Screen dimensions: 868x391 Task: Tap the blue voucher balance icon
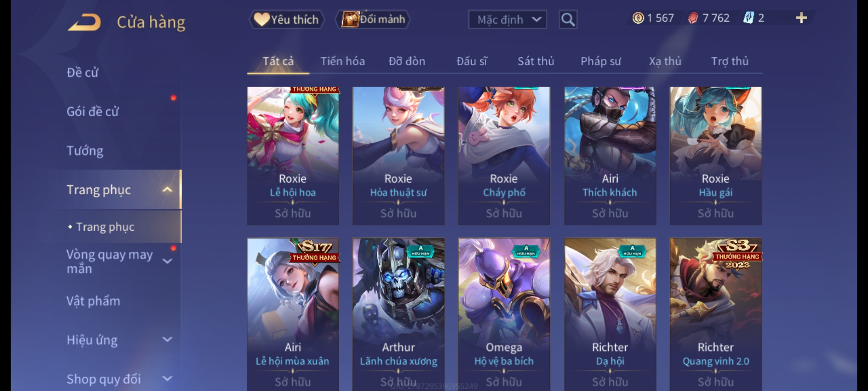click(748, 18)
